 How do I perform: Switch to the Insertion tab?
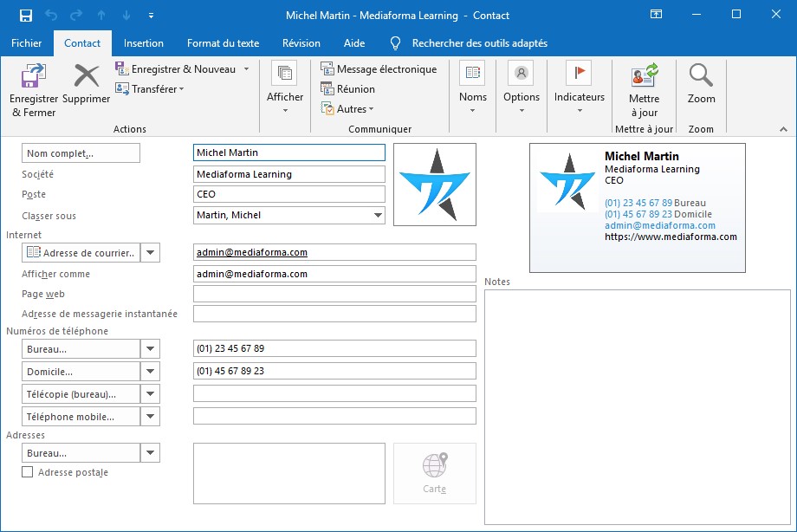tap(144, 43)
